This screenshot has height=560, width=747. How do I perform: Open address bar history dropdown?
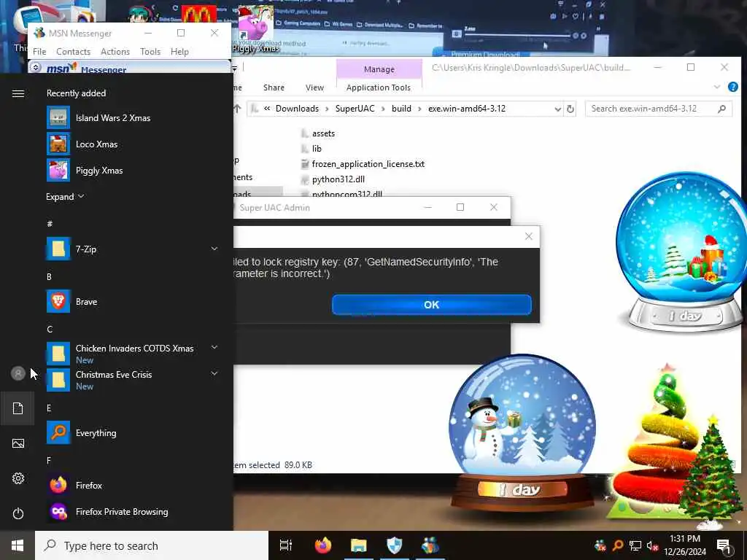[557, 109]
